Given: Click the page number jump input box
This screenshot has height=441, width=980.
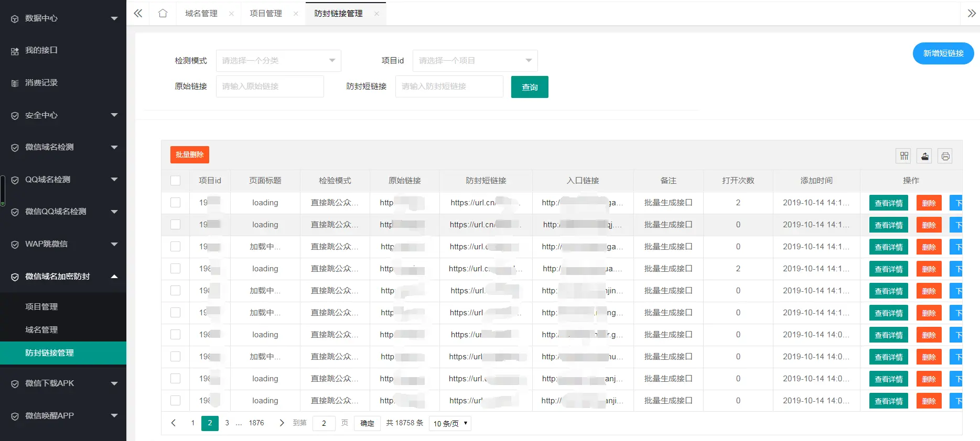Looking at the screenshot, I should [x=324, y=423].
